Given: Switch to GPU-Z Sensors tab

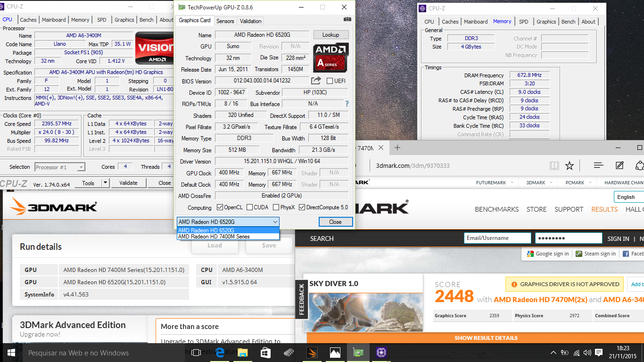Looking at the screenshot, I should tap(225, 21).
